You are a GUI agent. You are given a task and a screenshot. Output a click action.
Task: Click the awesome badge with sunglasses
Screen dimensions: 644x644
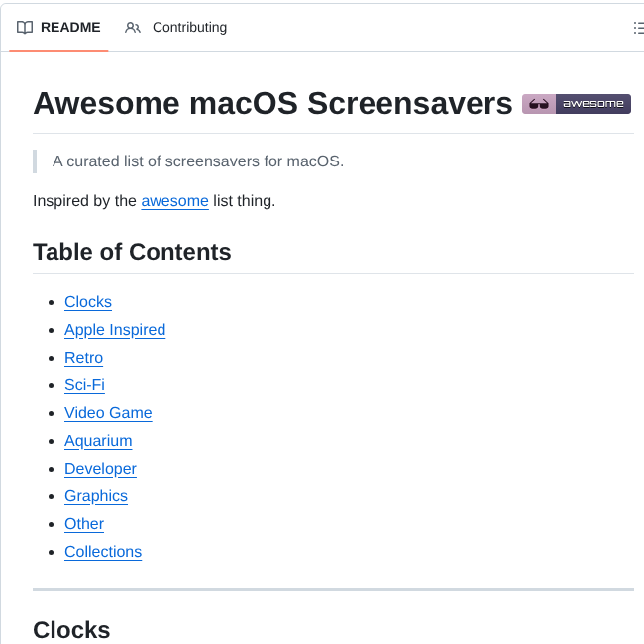pos(577,104)
